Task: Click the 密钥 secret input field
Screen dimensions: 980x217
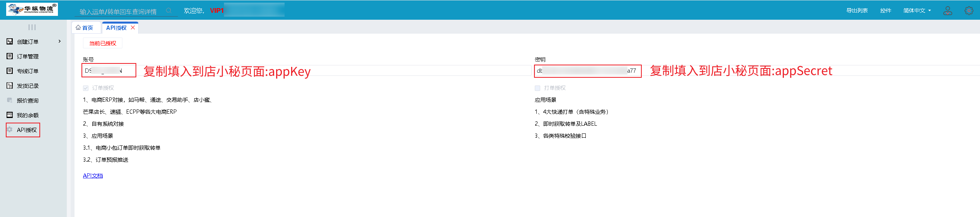Action: pyautogui.click(x=587, y=71)
